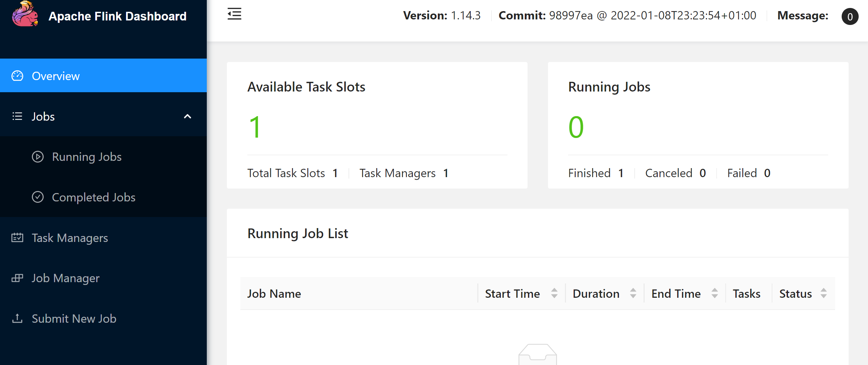Toggle the Jobs menu section

pyautogui.click(x=103, y=116)
